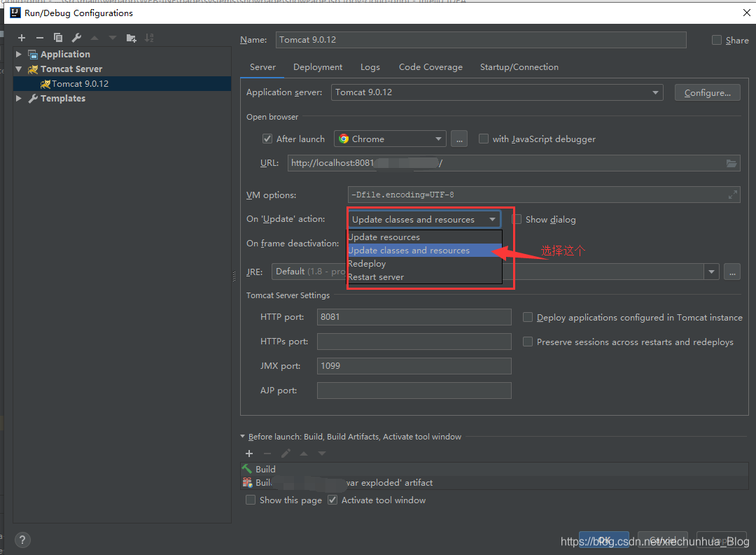Screen dimensions: 756x555
Task: Switch to the Deployment tab
Action: [318, 67]
